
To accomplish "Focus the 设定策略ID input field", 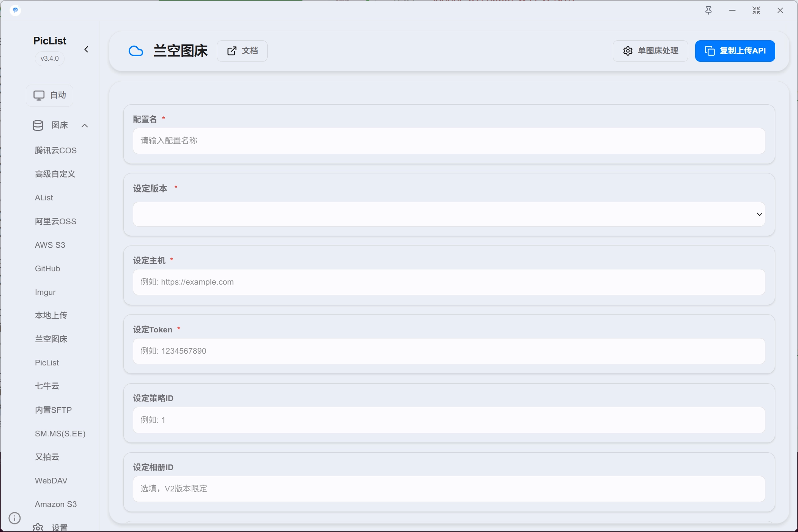I will (449, 420).
